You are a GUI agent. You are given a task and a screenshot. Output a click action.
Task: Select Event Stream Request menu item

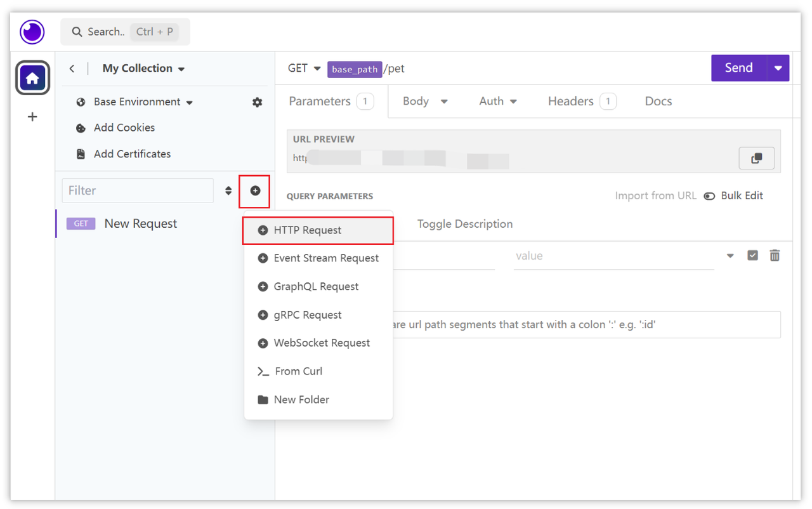[318, 258]
